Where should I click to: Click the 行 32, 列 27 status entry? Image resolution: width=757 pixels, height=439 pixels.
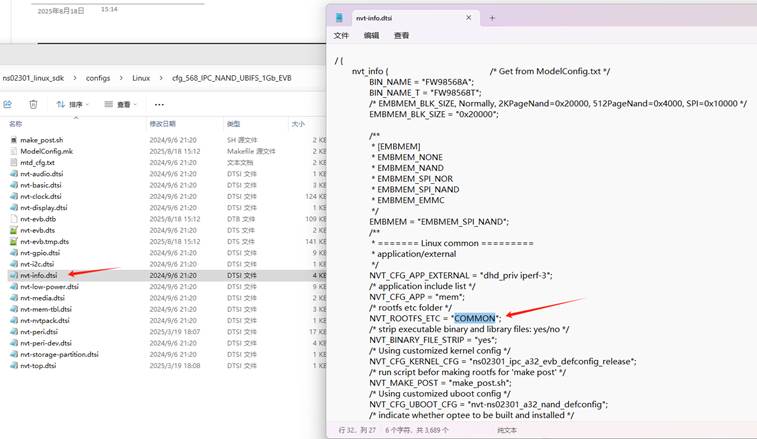pyautogui.click(x=357, y=430)
